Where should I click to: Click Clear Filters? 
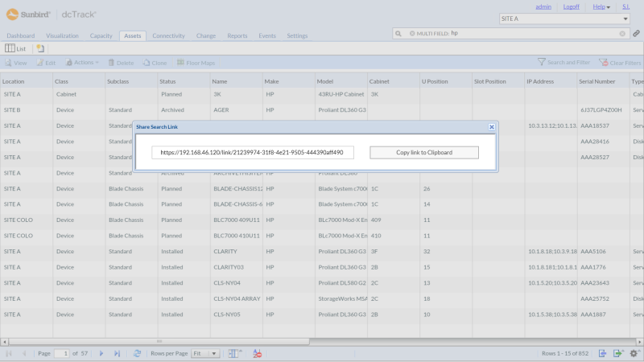click(620, 63)
